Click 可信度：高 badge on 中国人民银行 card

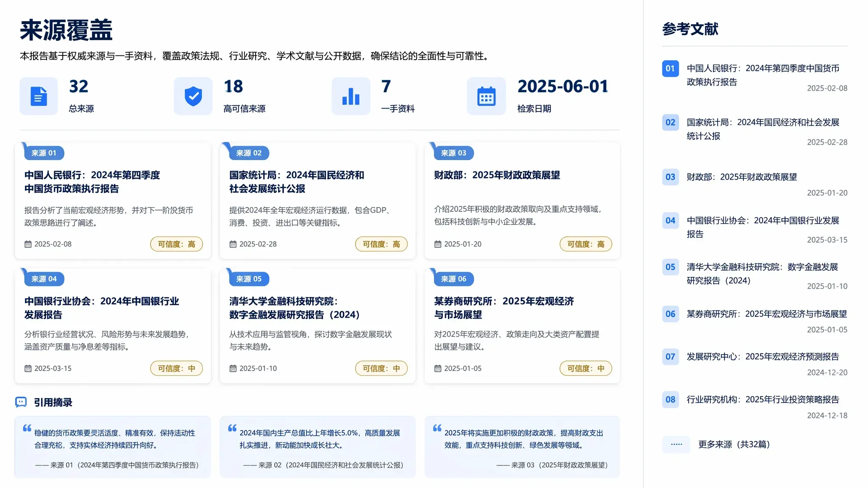[176, 244]
